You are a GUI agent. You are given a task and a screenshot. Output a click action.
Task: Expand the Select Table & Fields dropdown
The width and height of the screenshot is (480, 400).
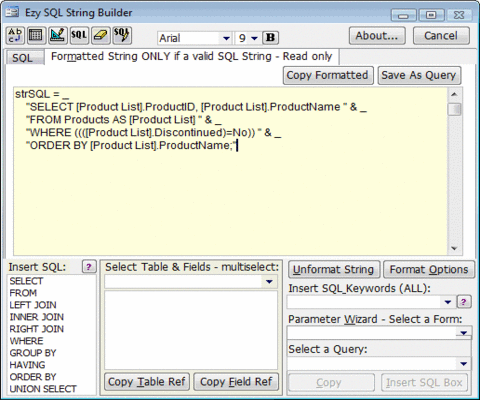coord(269,282)
